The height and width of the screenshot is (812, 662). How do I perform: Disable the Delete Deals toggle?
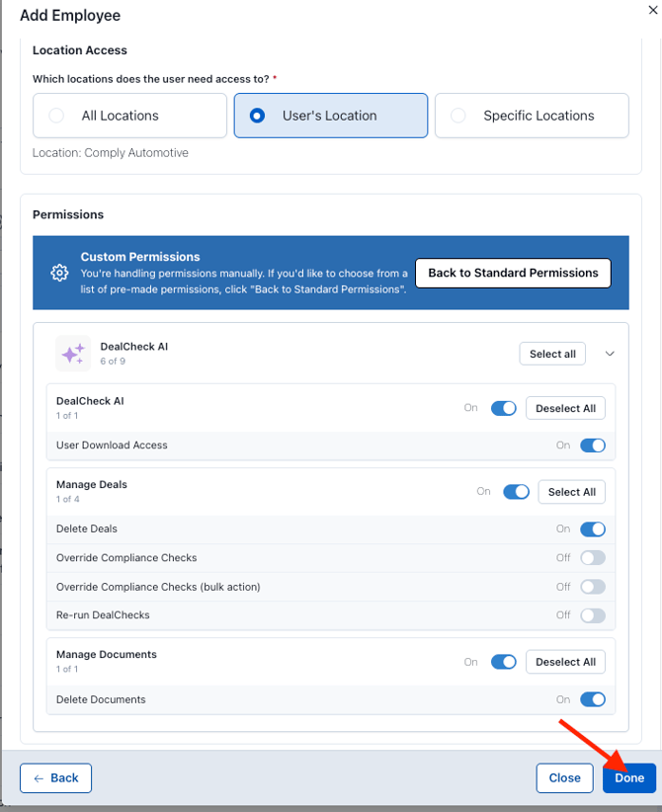coord(593,529)
